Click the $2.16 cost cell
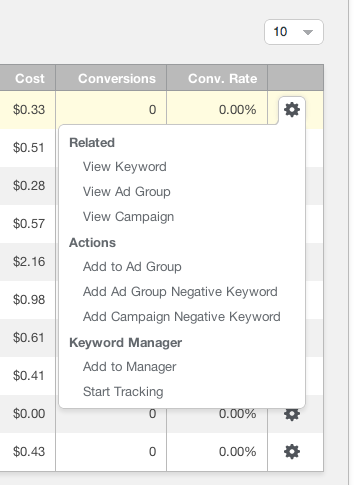This screenshot has width=363, height=485. (29, 262)
